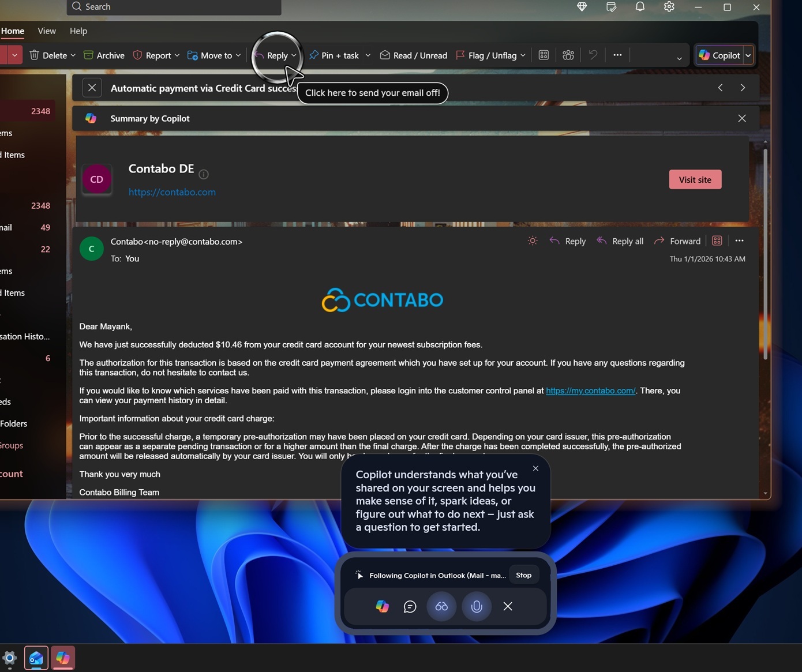Mute the Copilot microphone
The image size is (802, 672).
(x=477, y=606)
